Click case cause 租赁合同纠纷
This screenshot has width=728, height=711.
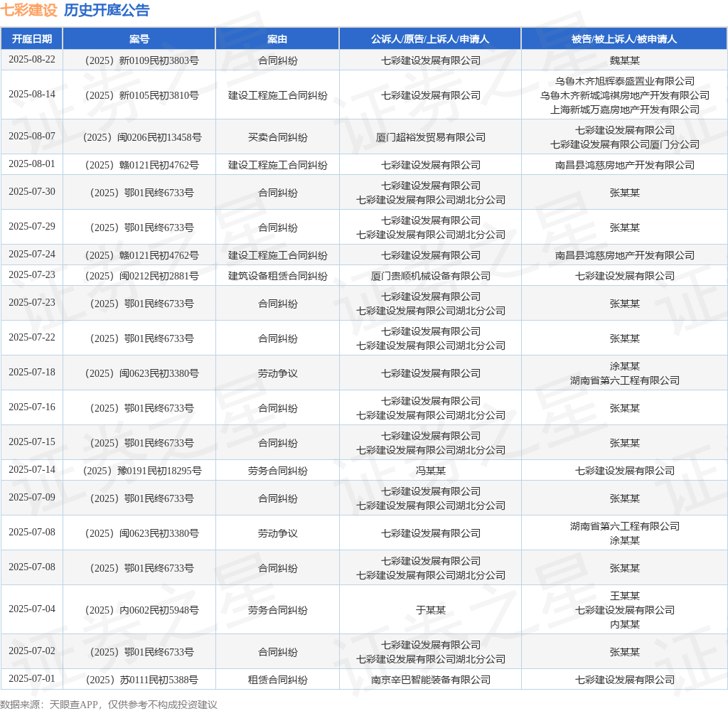pos(278,680)
